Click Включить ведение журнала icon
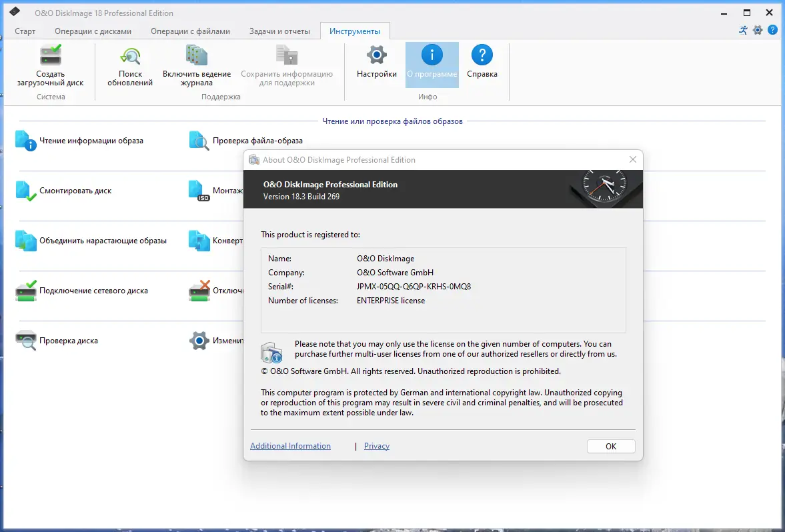Image resolution: width=785 pixels, height=532 pixels. click(x=197, y=55)
